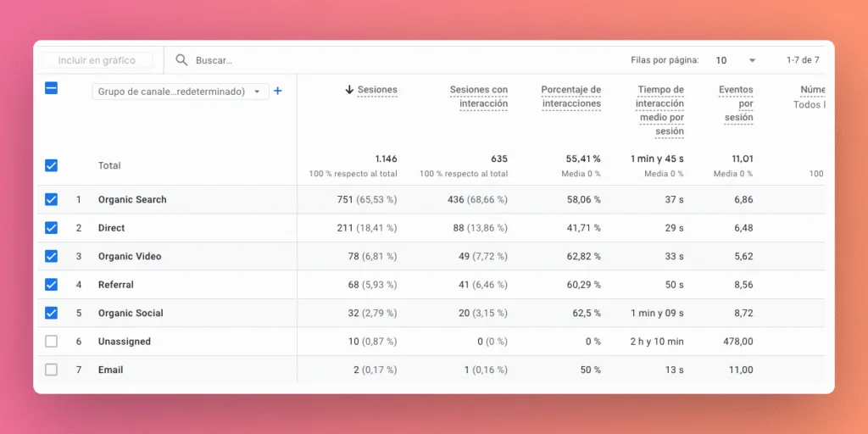The width and height of the screenshot is (868, 434).
Task: Uncheck the Total row checkbox
Action: [x=51, y=165]
